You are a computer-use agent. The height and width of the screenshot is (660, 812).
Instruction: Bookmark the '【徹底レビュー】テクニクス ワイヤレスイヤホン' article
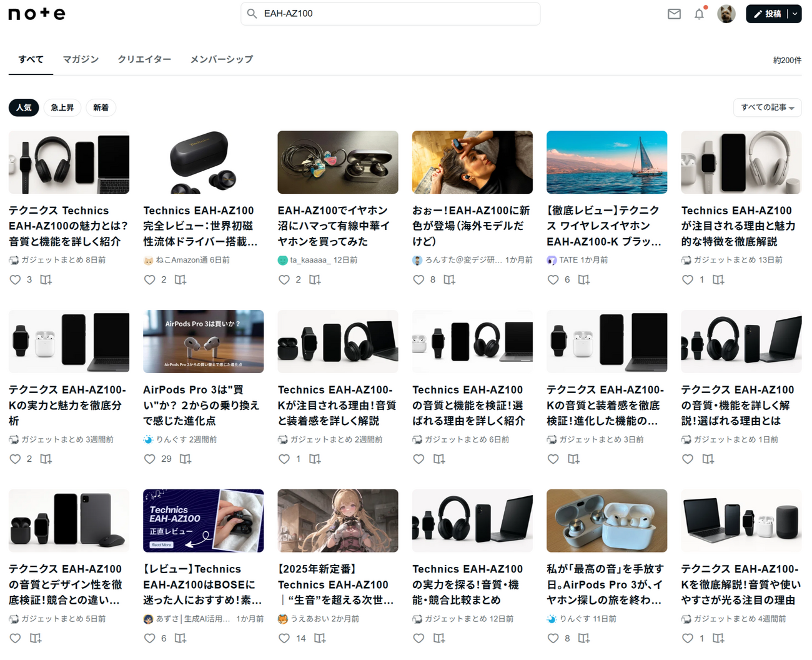(583, 280)
